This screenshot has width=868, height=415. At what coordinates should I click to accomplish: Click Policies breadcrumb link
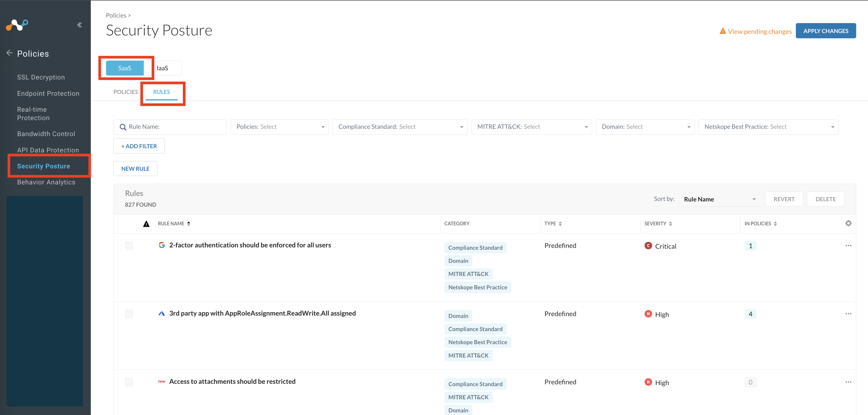tap(116, 15)
